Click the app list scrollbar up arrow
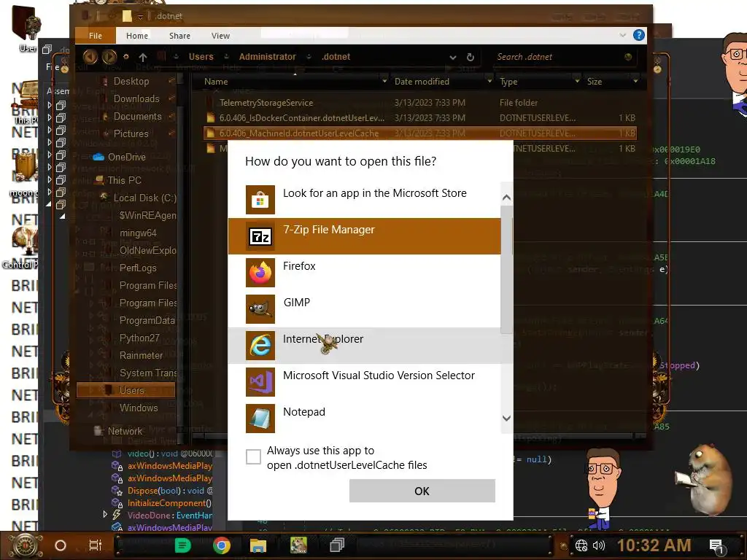Image resolution: width=747 pixels, height=560 pixels. tap(506, 197)
